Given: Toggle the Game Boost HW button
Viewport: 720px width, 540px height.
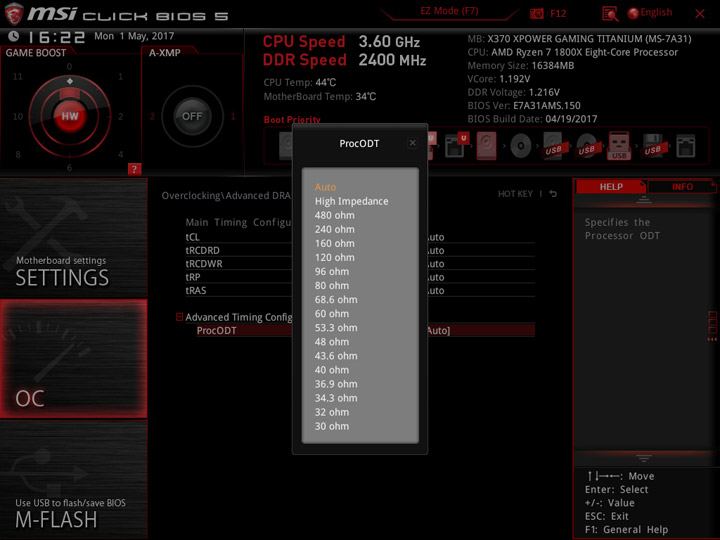Looking at the screenshot, I should [x=70, y=116].
